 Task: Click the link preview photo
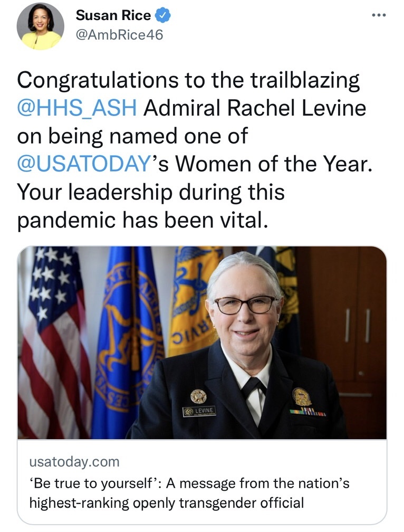[x=202, y=342]
